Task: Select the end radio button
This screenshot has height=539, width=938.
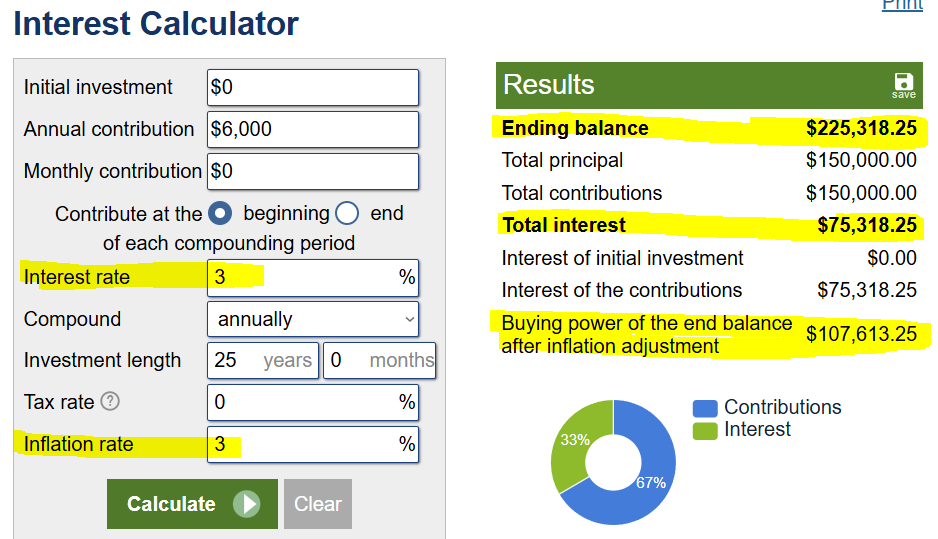Action: (x=347, y=214)
